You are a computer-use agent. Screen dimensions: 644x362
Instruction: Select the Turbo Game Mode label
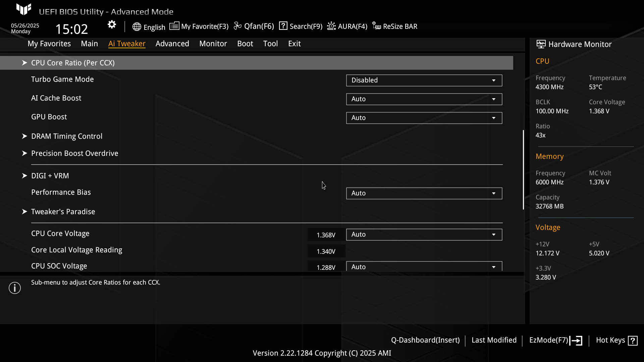62,79
